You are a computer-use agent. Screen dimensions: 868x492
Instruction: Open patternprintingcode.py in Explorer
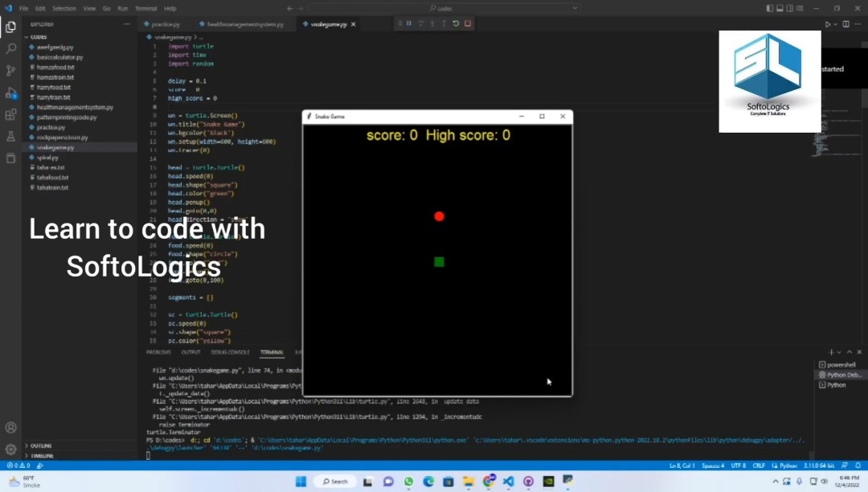[67, 117]
